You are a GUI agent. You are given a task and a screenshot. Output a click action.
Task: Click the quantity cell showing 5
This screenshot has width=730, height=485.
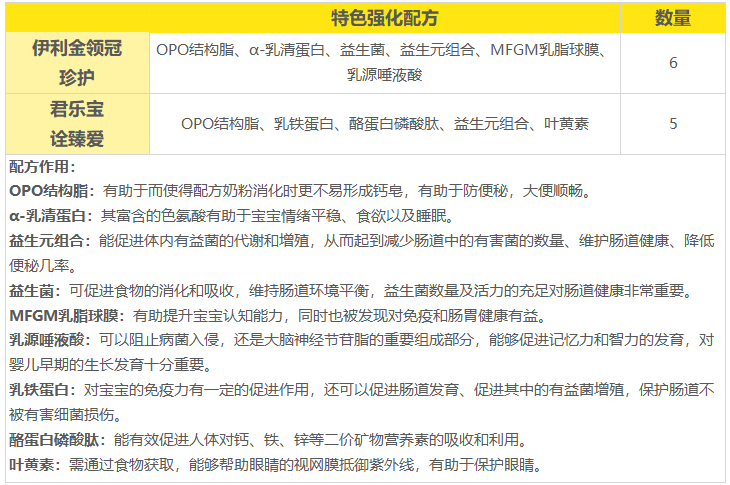672,124
